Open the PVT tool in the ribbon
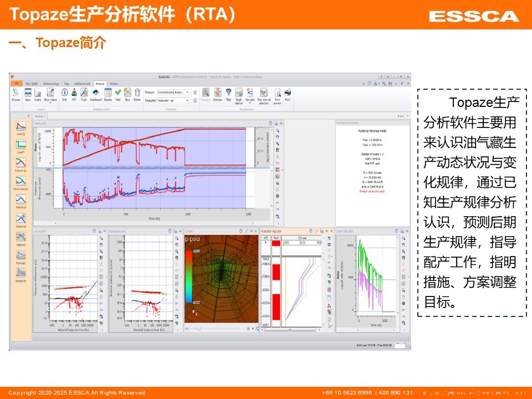The height and width of the screenshot is (399, 532). click(x=74, y=94)
